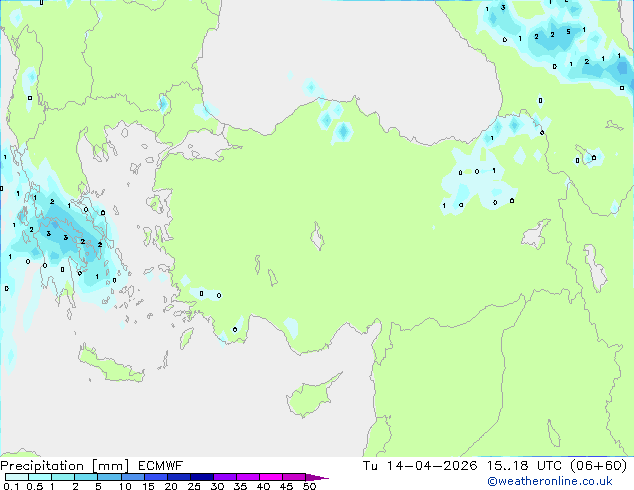Click the date 'Tu 14-04-2026'

(x=420, y=466)
